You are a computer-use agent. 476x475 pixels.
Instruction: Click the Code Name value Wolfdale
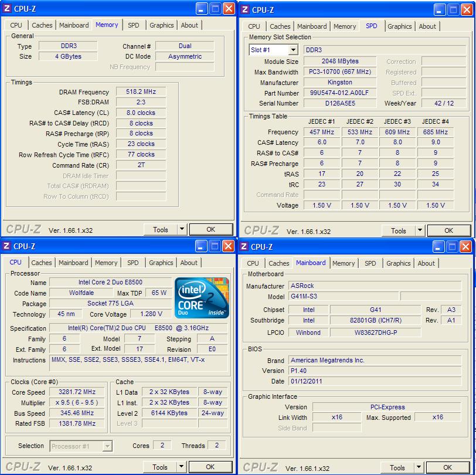pos(81,293)
